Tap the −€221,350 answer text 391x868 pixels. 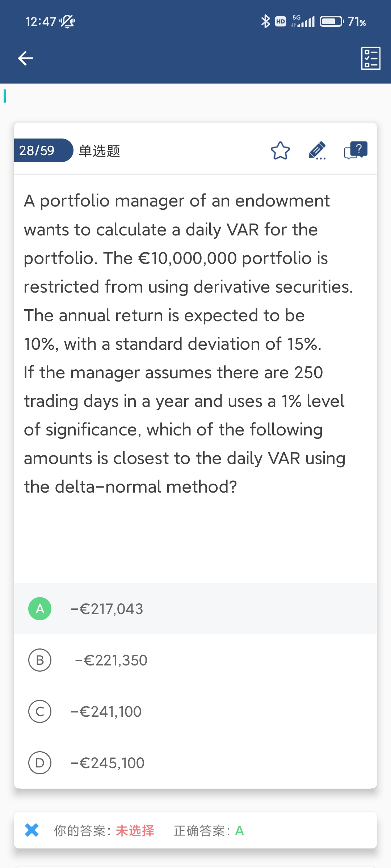click(x=111, y=660)
